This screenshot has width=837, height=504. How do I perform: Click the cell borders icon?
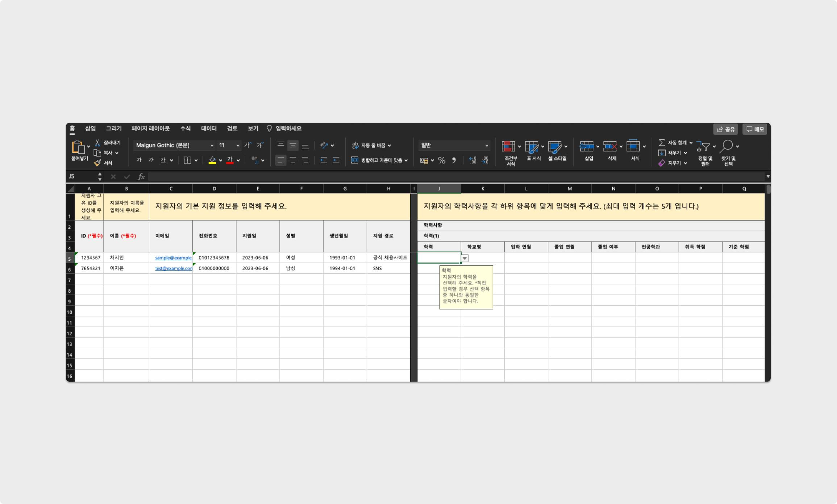tap(187, 160)
